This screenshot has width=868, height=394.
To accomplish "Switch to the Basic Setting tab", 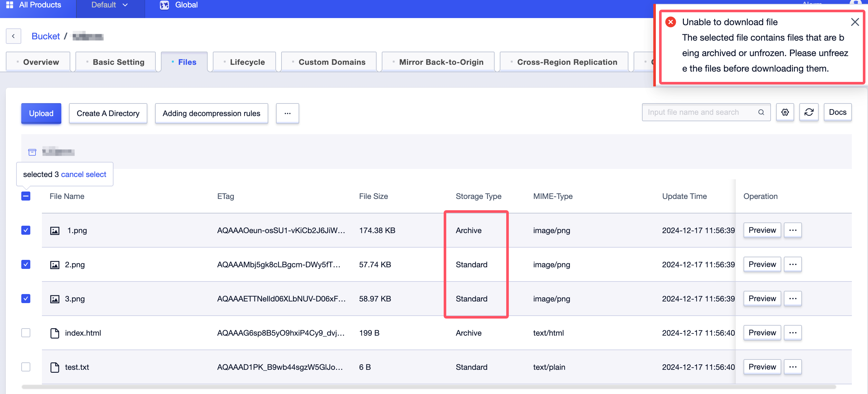I will (115, 62).
